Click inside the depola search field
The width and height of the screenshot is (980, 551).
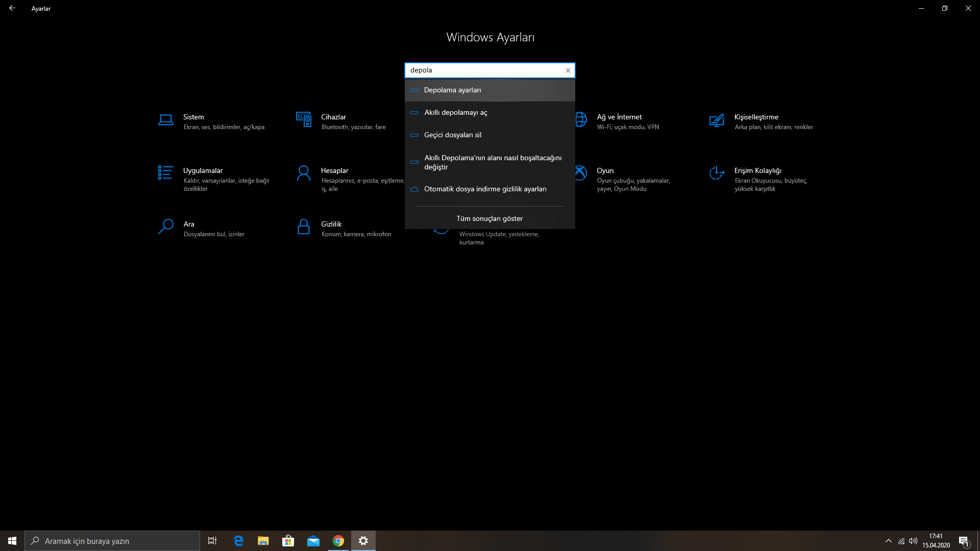tap(485, 70)
